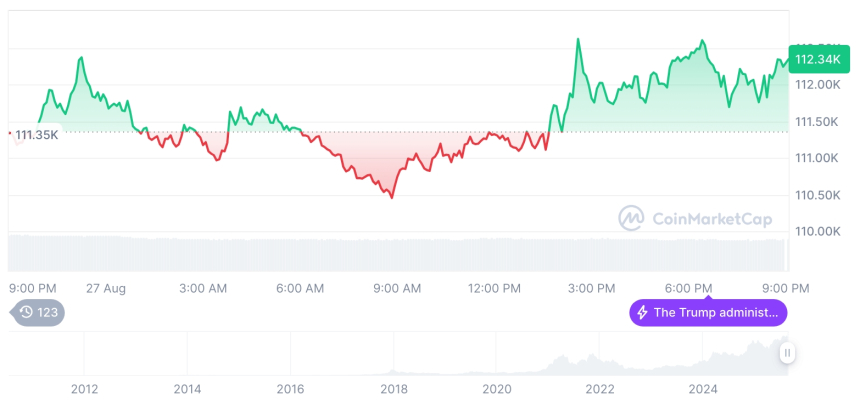Click the 27 Aug date axis label
Screen dimensions: 860x401
[106, 288]
